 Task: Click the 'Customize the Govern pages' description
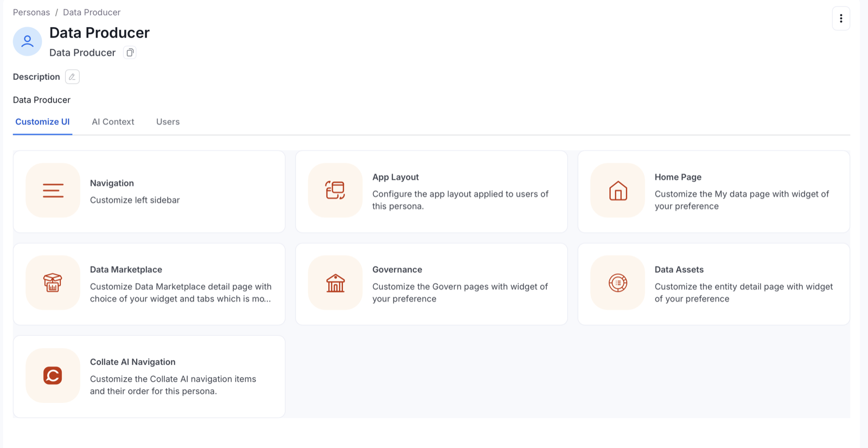tap(460, 293)
